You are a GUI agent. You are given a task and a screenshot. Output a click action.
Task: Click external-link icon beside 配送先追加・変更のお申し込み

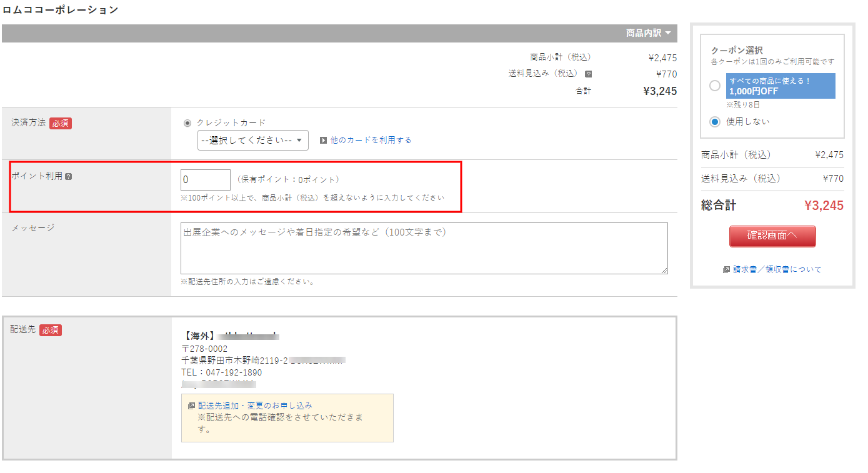coord(191,406)
